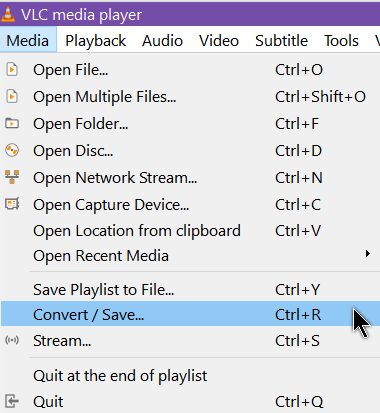
Task: Click the Open Disc icon
Action: (x=12, y=150)
